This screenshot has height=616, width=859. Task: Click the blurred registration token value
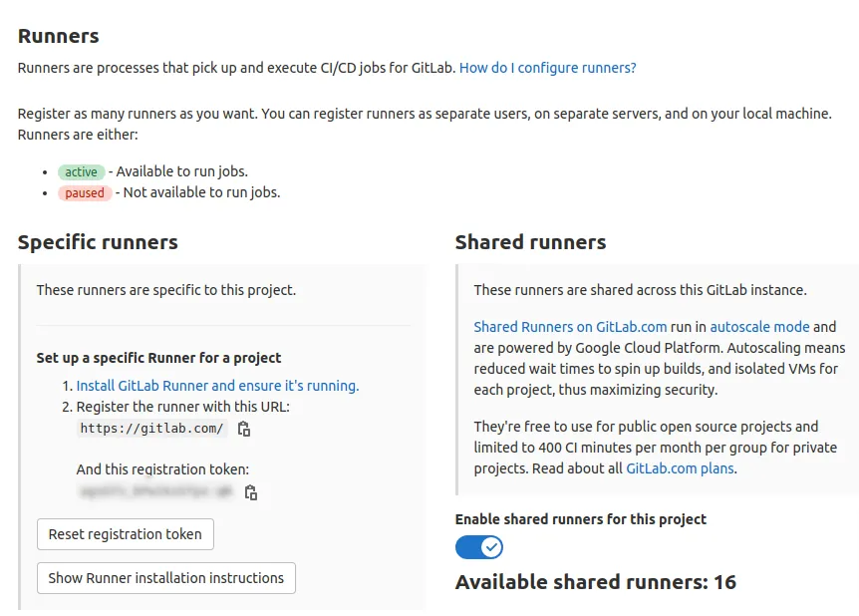tap(155, 491)
